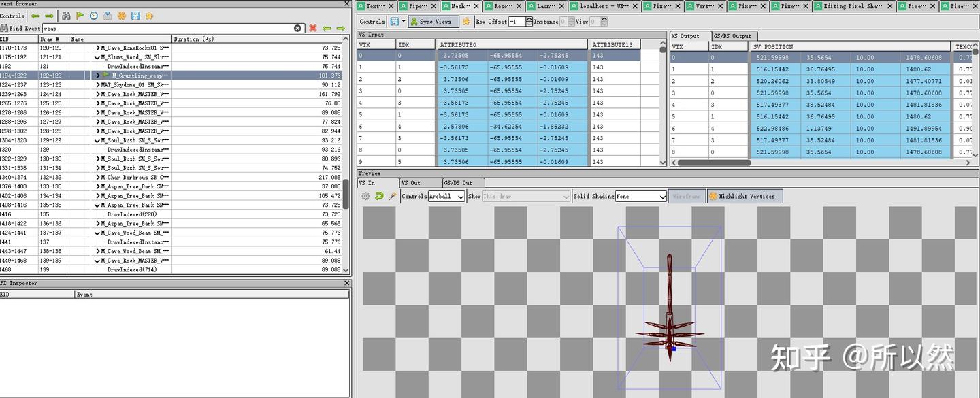Open preview options with the gear icon
This screenshot has height=398, width=980.
365,196
